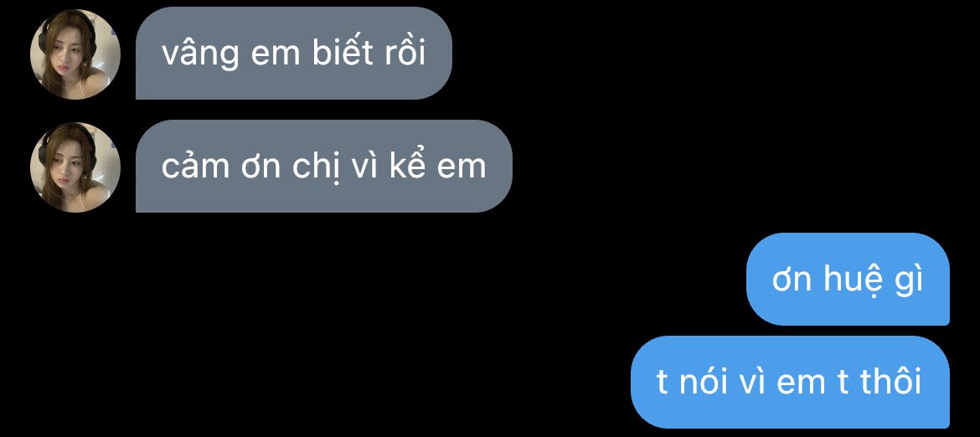Click the word "cảm" in second message

pyautogui.click(x=188, y=167)
